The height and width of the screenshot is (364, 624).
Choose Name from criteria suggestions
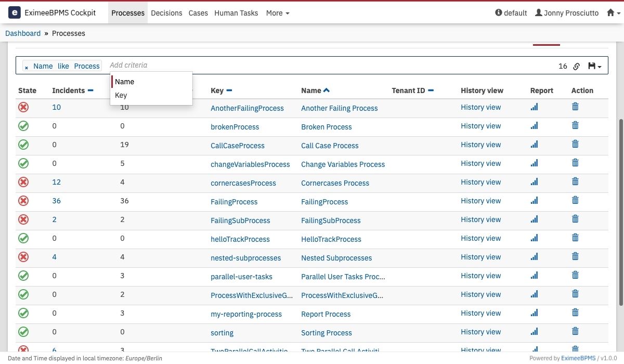click(x=151, y=82)
